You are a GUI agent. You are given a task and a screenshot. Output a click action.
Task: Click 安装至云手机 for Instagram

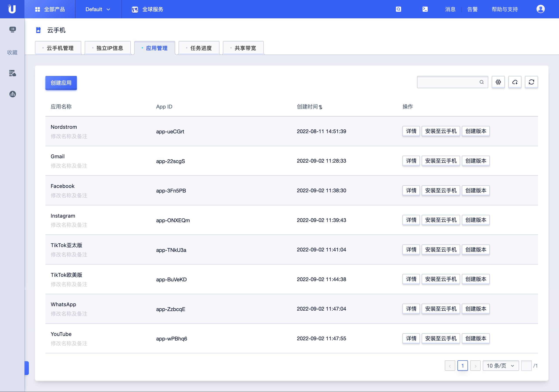[441, 220]
